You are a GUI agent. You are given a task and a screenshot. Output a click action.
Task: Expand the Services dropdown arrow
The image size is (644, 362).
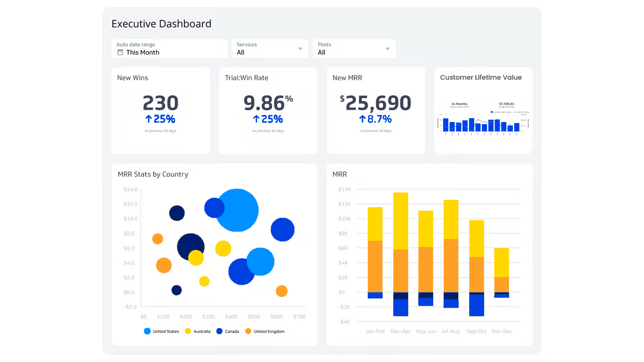tap(300, 49)
